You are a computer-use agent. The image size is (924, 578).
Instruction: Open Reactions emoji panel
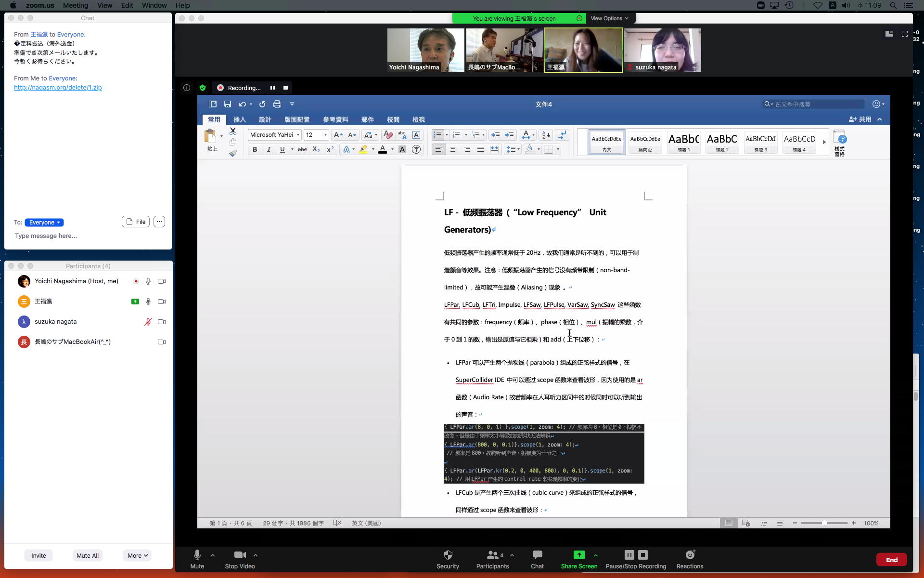(690, 555)
